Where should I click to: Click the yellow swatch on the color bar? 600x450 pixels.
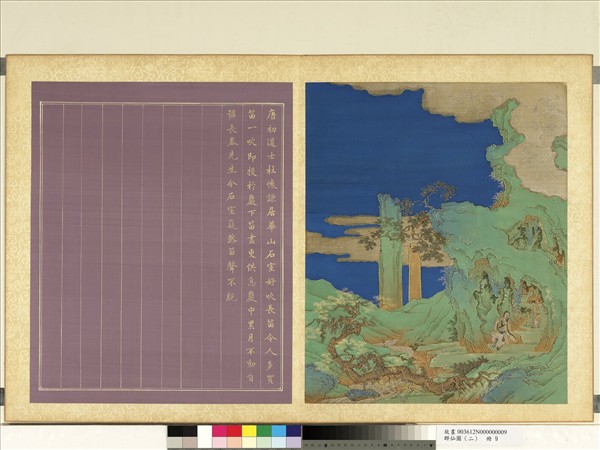249,431
